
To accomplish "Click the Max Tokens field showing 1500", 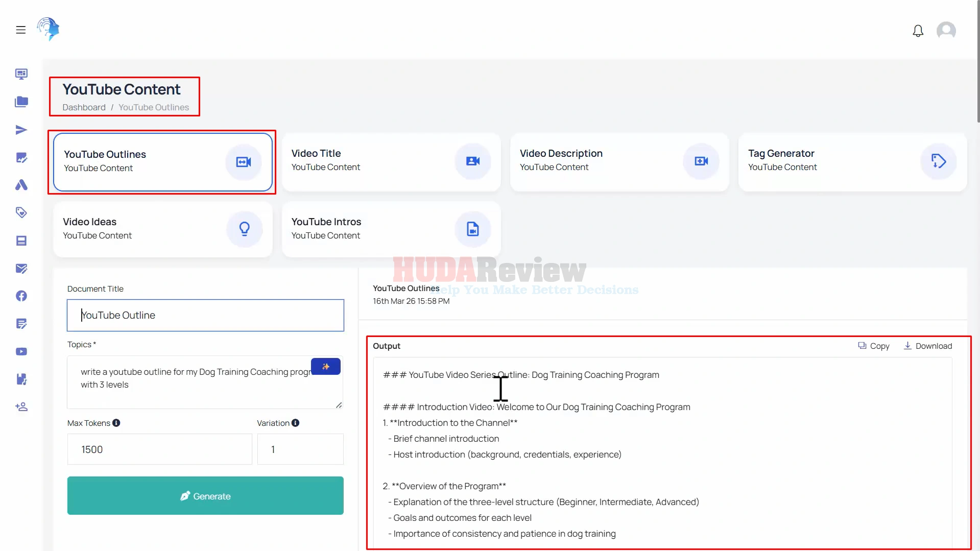I will [x=160, y=449].
